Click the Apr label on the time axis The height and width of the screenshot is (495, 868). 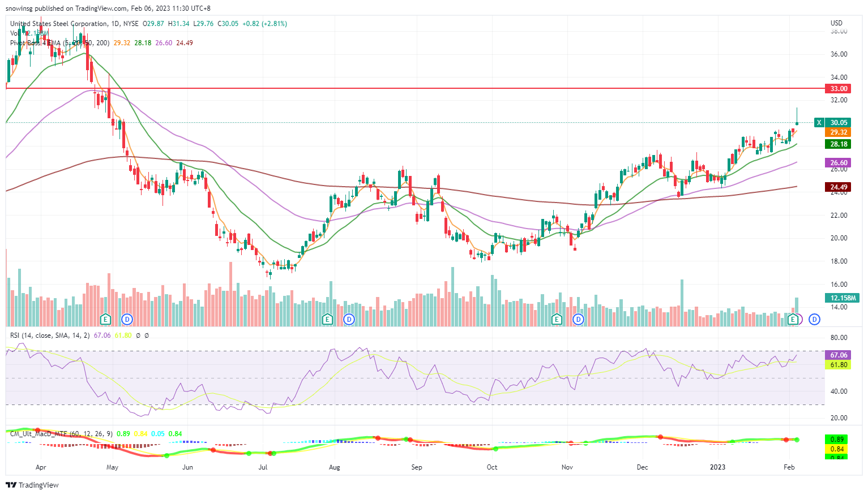[x=40, y=467]
